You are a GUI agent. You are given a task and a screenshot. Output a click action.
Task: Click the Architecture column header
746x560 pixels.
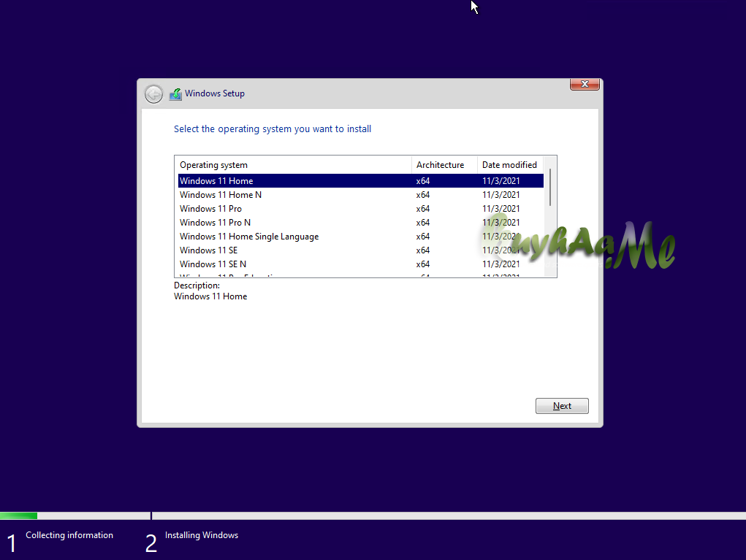[x=444, y=165]
